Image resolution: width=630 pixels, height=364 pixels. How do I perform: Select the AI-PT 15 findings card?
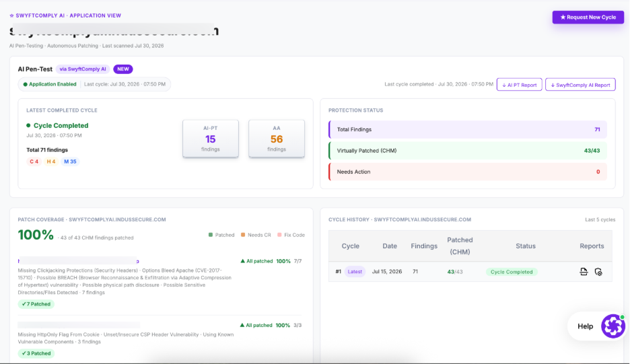pyautogui.click(x=211, y=139)
